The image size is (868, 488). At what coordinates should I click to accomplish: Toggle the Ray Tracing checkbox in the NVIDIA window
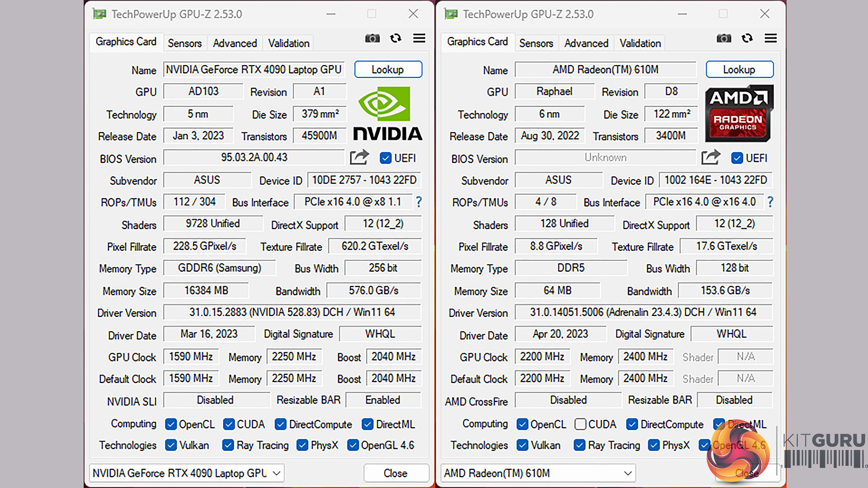[x=228, y=446]
